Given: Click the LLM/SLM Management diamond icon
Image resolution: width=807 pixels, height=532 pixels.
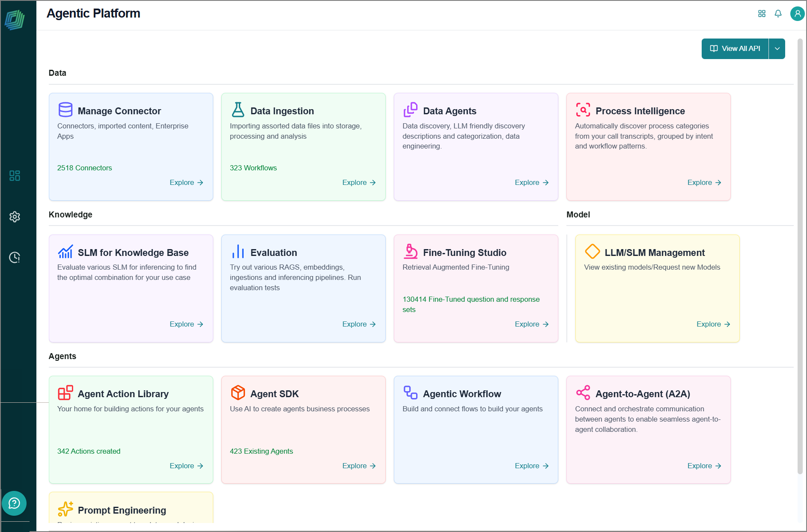Looking at the screenshot, I should [593, 251].
